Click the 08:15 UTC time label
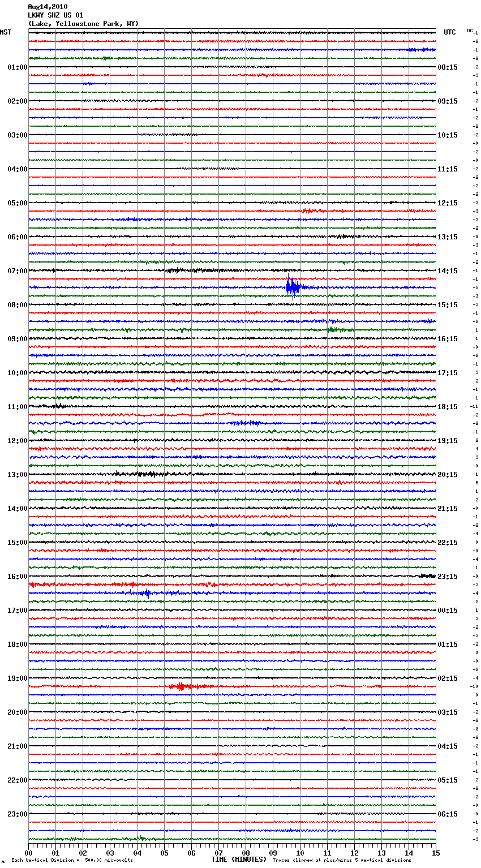The image size is (481, 868). point(448,67)
